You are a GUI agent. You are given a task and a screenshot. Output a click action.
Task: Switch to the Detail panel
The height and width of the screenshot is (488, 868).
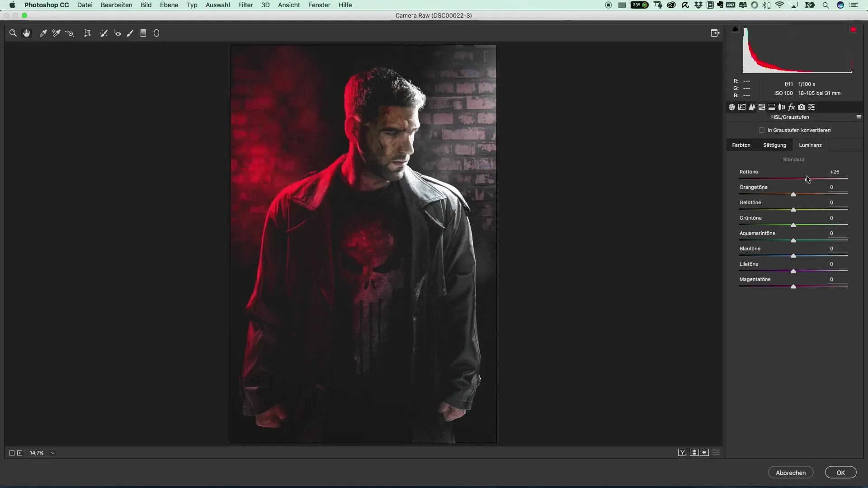coord(752,107)
